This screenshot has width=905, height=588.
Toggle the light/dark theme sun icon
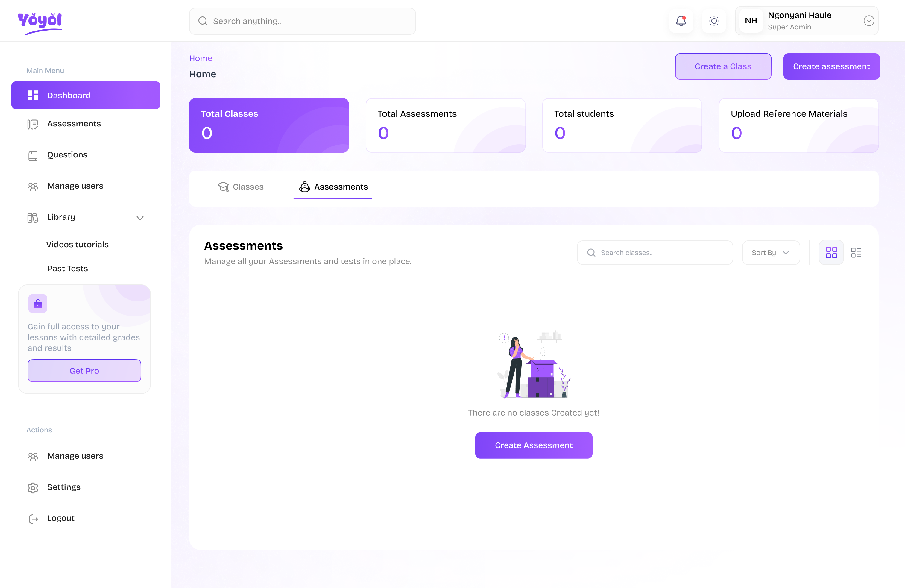coord(714,21)
